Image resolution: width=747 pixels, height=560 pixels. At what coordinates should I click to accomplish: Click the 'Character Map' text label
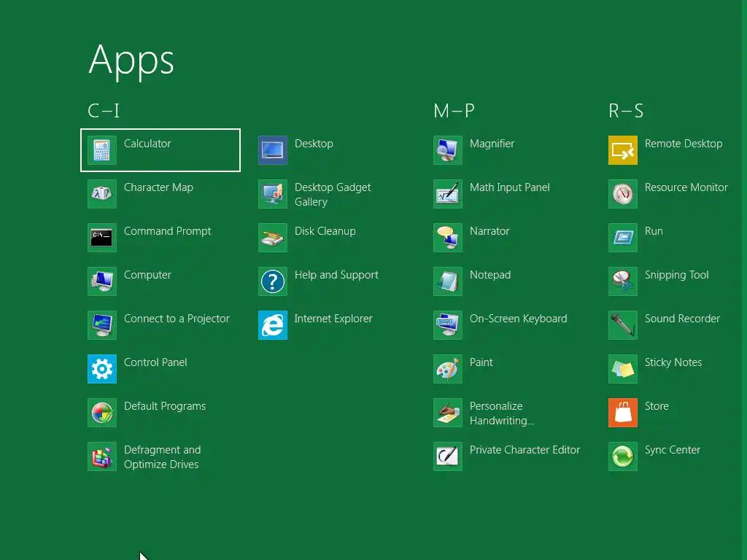point(158,187)
